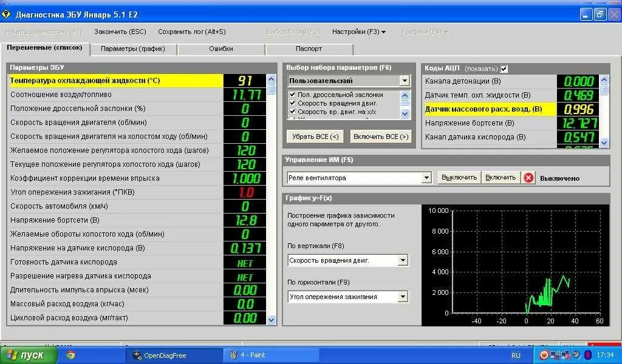Click the 17:34 taskbar clock

(605, 355)
